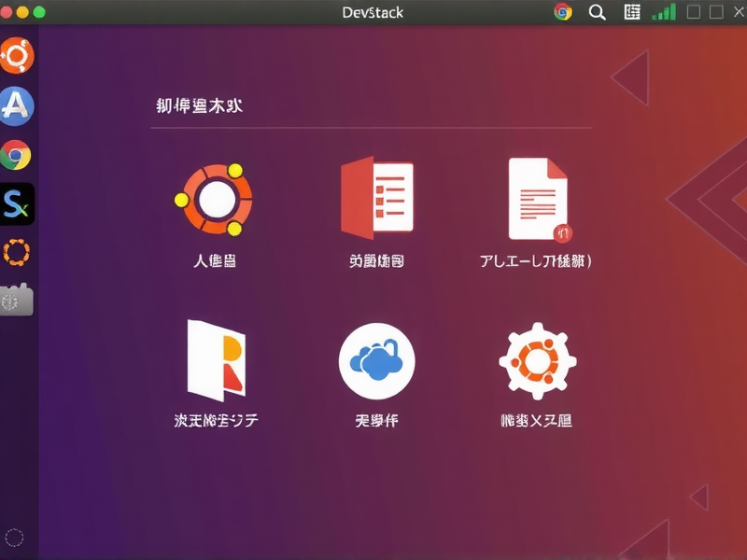Image resolution: width=747 pixels, height=560 pixels.
Task: Click the keyboard layout indicator in top bar
Action: [x=631, y=12]
